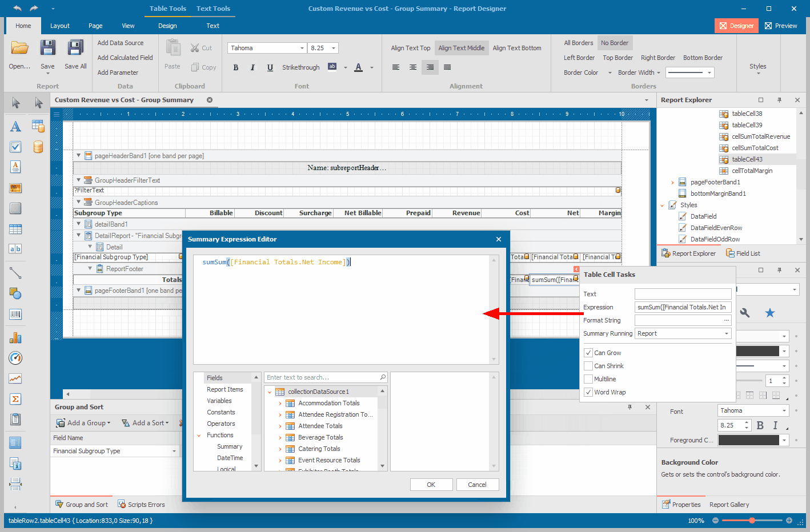Open the Summary Running dropdown

(727, 334)
